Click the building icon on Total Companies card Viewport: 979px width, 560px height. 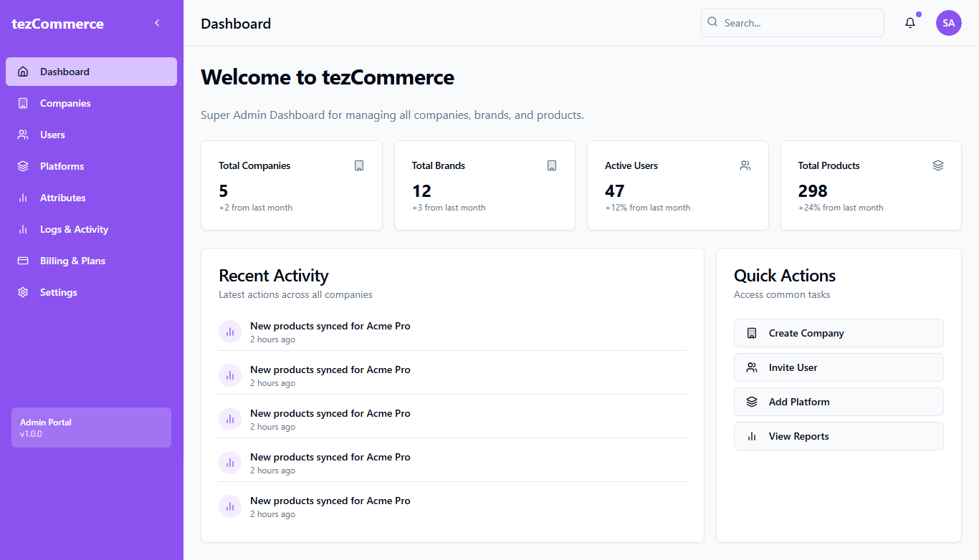click(359, 165)
